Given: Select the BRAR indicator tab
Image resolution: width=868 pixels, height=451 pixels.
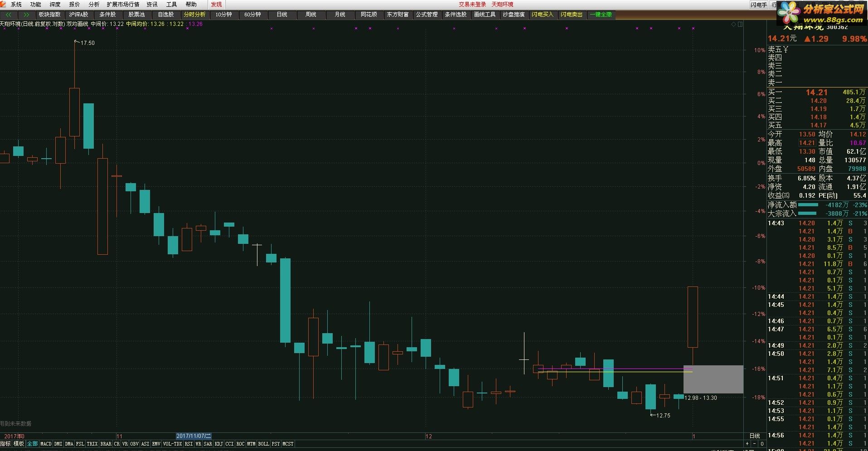Looking at the screenshot, I should tap(106, 444).
